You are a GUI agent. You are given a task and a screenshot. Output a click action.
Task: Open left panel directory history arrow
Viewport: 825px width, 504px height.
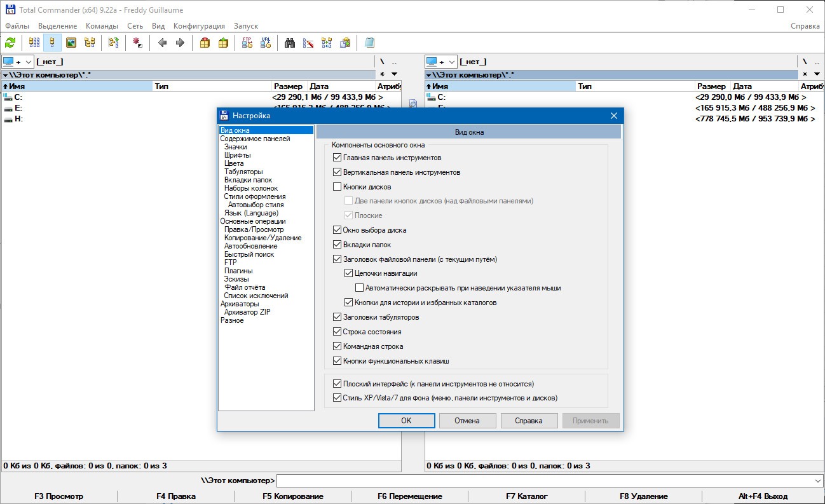[394, 74]
